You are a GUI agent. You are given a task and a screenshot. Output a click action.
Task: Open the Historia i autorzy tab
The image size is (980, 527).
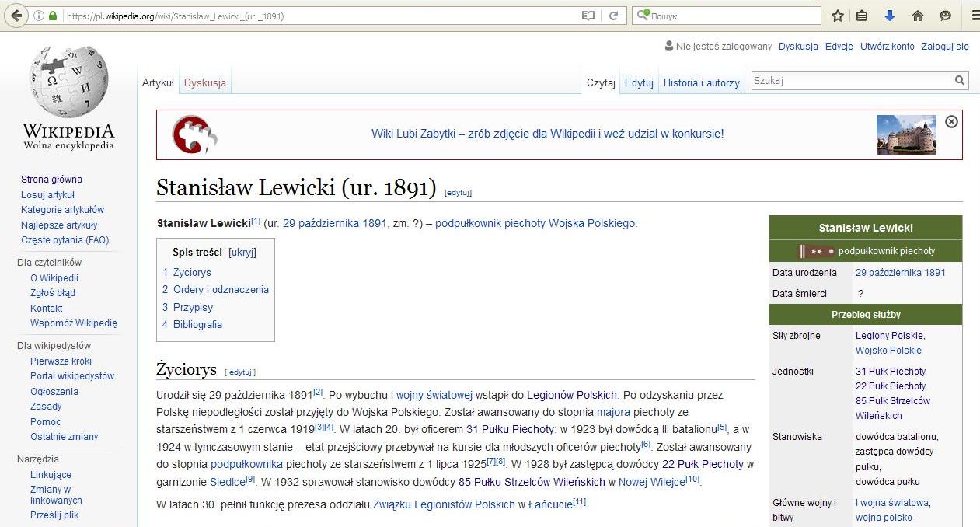pyautogui.click(x=701, y=82)
